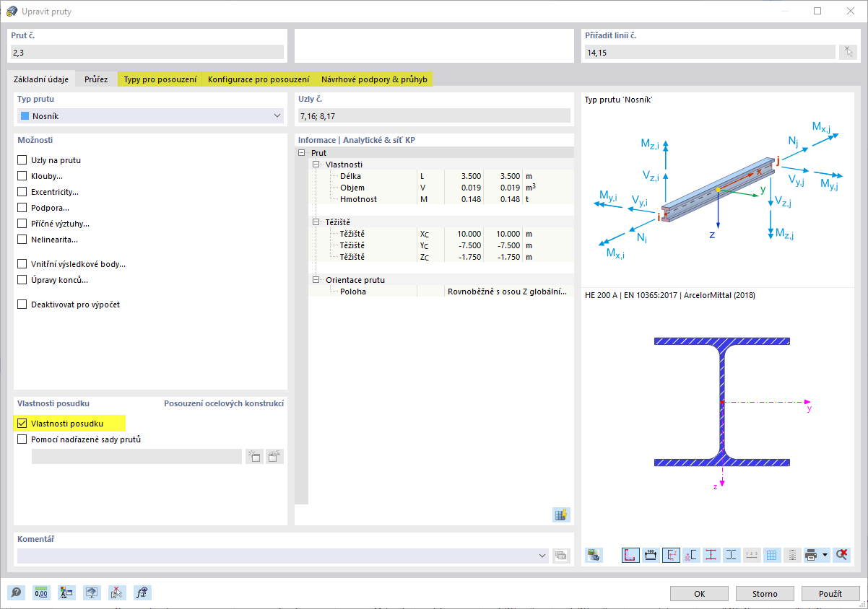Enable Uzly na prutu checkbox
The width and height of the screenshot is (868, 609).
pyautogui.click(x=22, y=160)
